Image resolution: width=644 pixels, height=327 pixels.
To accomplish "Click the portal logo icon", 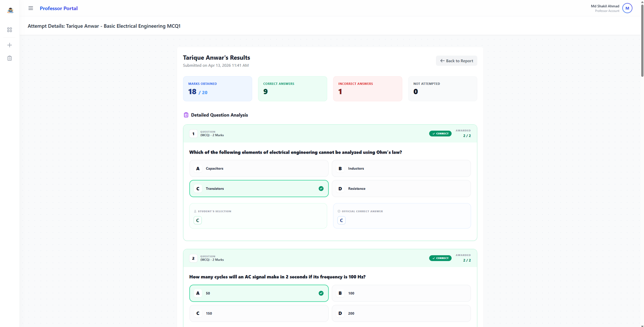I will pos(10,10).
